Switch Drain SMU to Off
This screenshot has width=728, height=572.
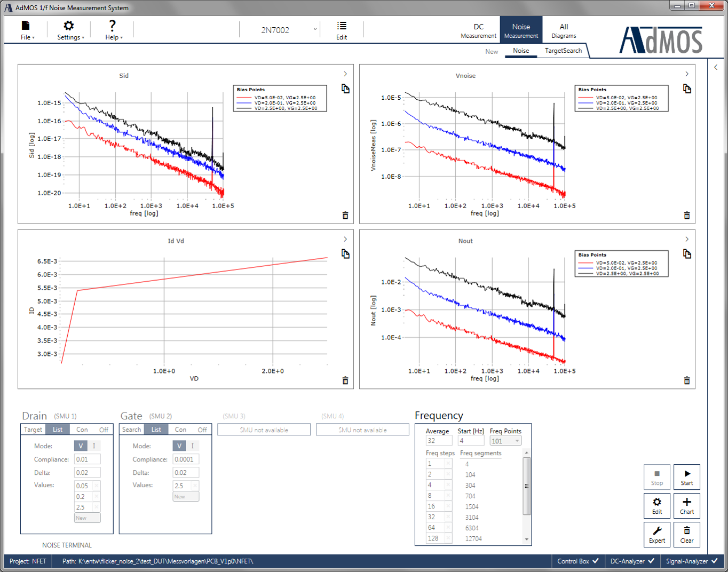point(104,430)
